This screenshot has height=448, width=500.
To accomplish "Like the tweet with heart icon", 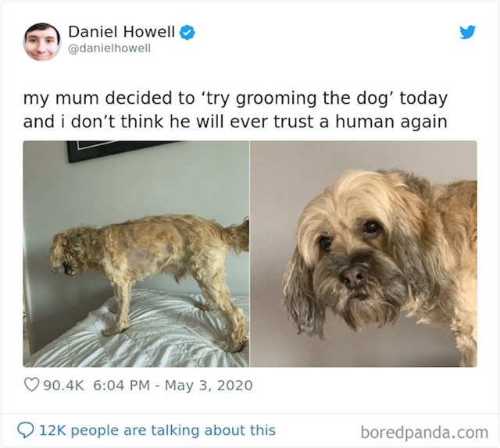I will click(x=31, y=385).
